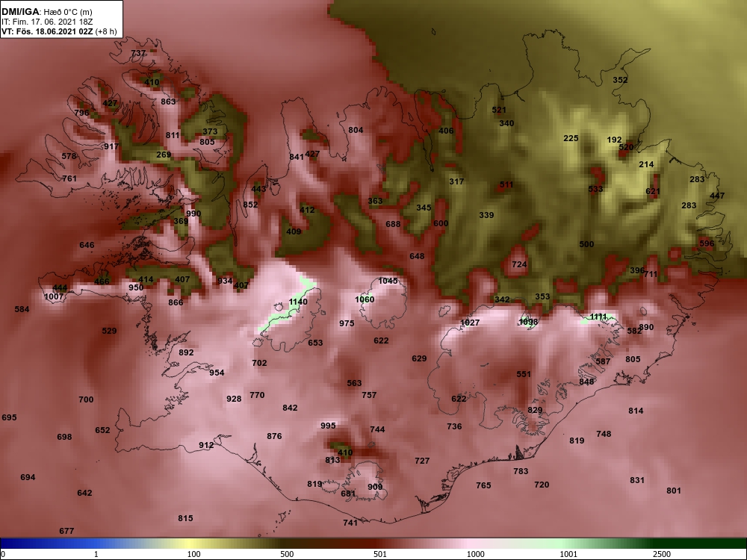Select the 511 map value
Viewport: 747px width, 560px height.
tap(506, 184)
